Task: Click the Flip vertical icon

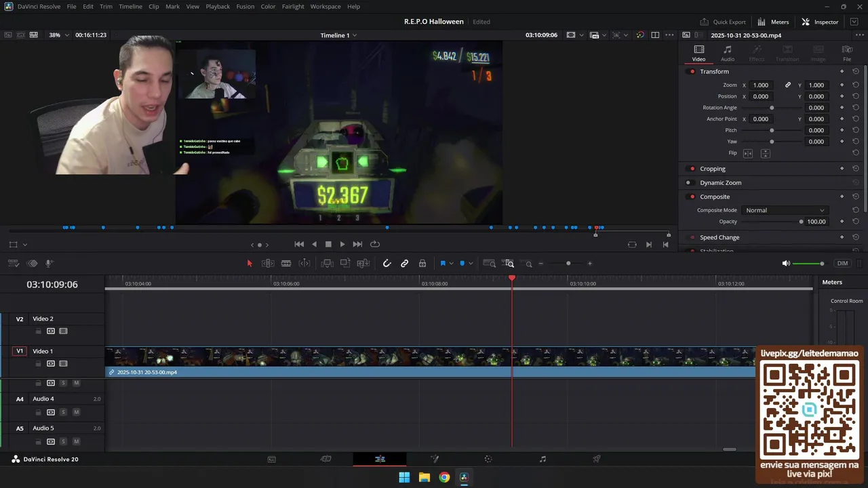Action: pos(765,153)
